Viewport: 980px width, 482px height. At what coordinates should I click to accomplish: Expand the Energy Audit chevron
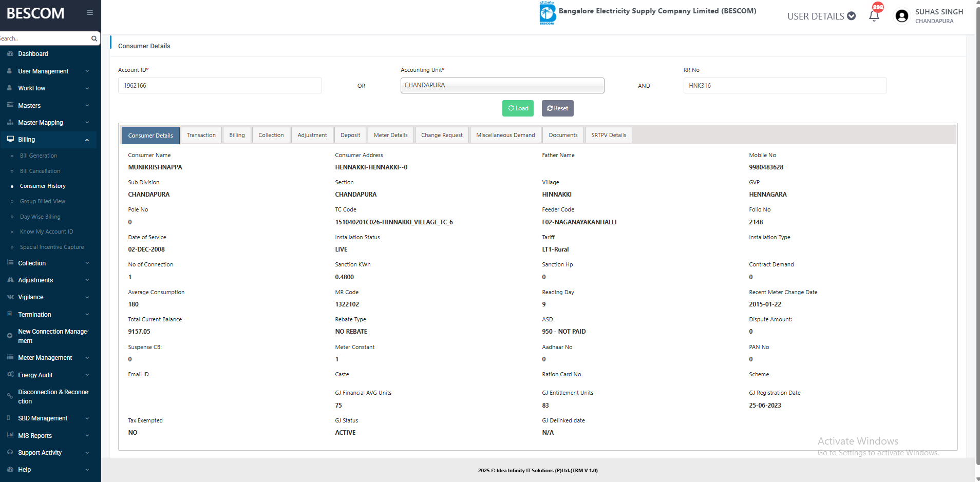87,375
